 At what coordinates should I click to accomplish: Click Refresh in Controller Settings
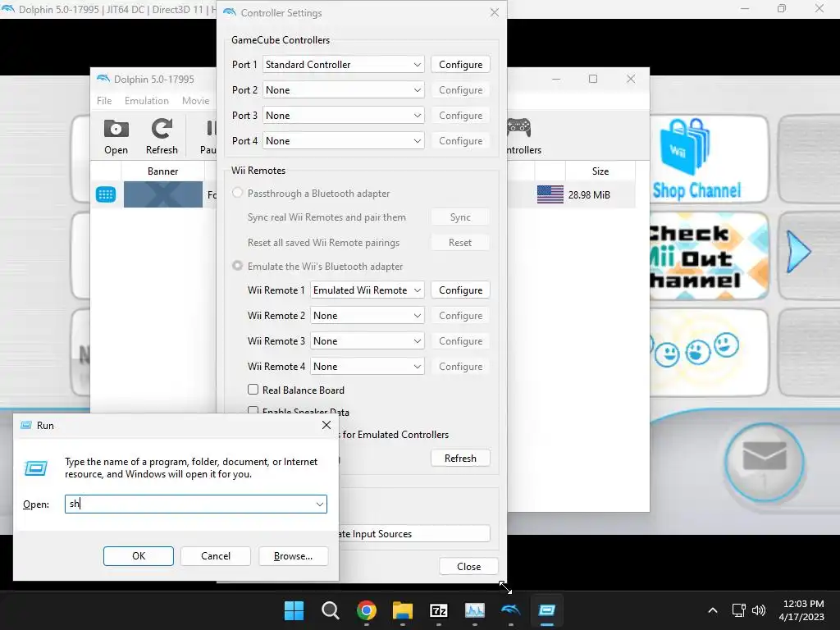click(x=460, y=458)
